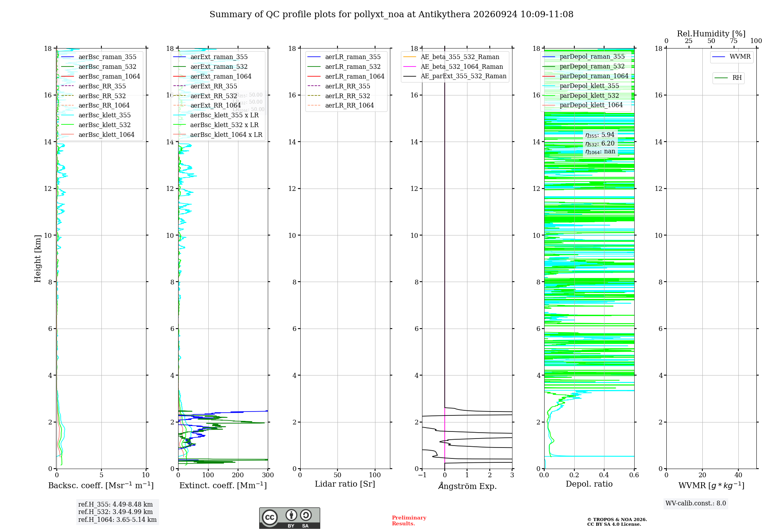This screenshot has width=783, height=532.
Task: Select legend entry aerBsc_klett_532 x LR
Action: (x=216, y=125)
